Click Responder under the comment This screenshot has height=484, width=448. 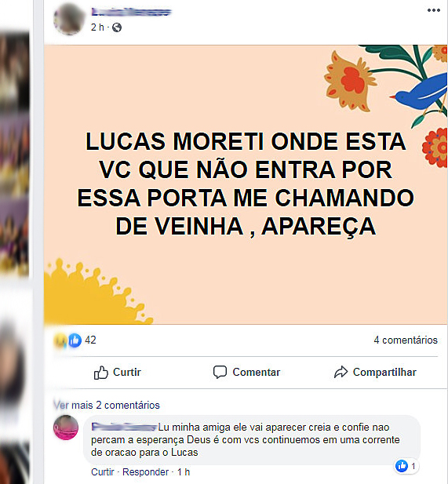click(x=145, y=472)
